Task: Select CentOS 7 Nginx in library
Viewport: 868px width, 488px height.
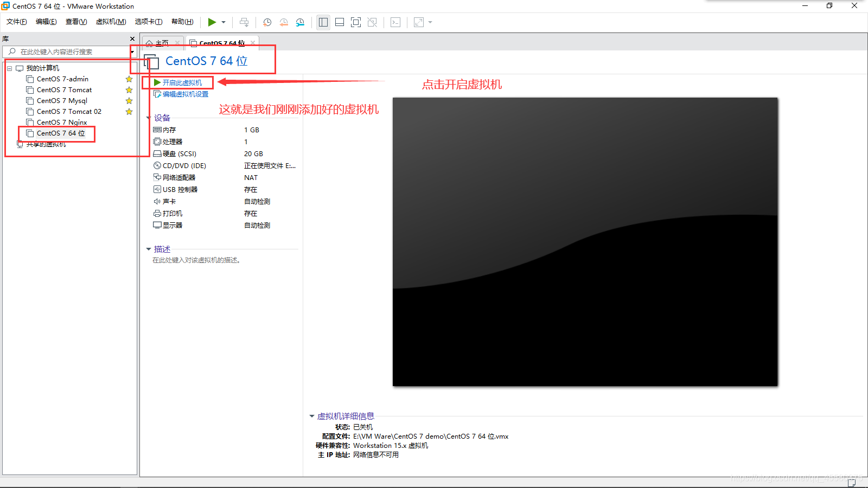Action: pos(62,123)
